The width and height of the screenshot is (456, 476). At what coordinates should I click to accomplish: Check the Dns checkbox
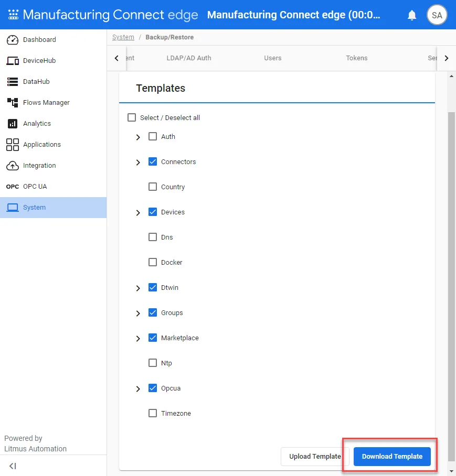(153, 237)
